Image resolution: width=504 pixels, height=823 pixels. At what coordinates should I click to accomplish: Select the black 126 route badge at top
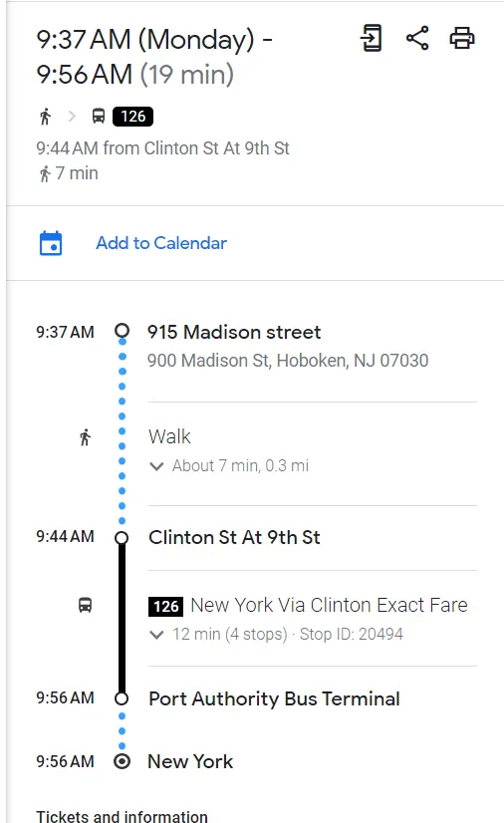tap(133, 117)
